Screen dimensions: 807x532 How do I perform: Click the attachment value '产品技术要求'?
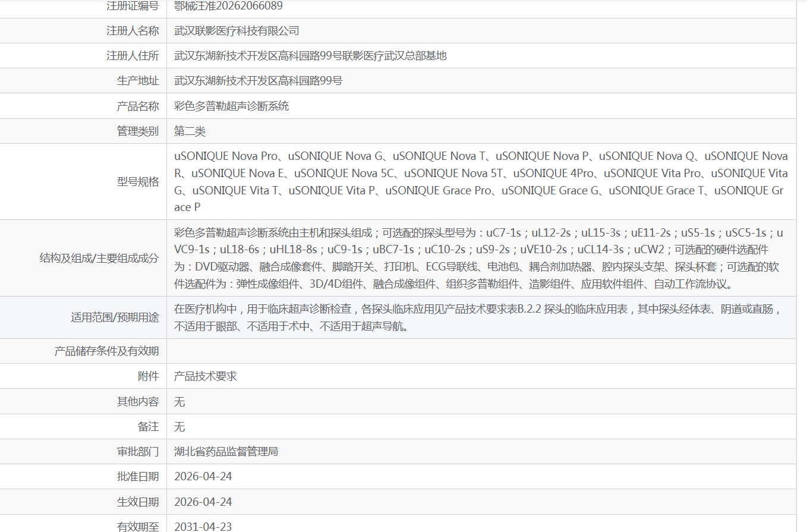click(206, 376)
